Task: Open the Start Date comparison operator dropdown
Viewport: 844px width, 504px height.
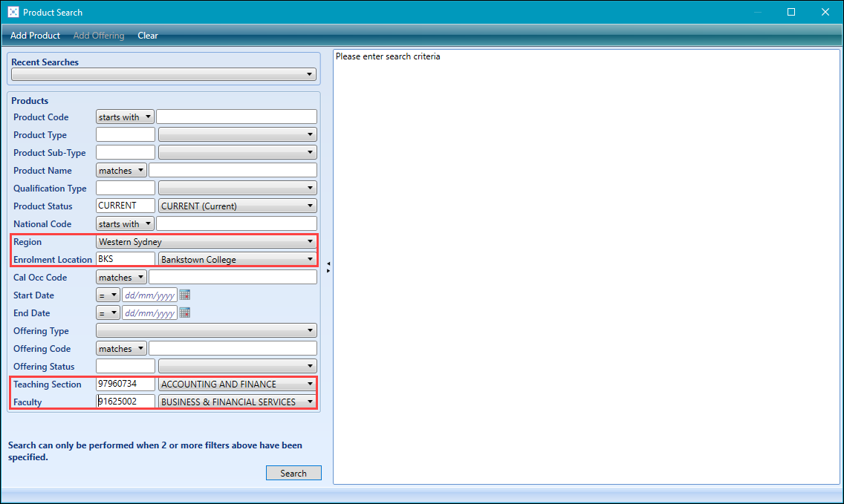Action: pyautogui.click(x=108, y=295)
